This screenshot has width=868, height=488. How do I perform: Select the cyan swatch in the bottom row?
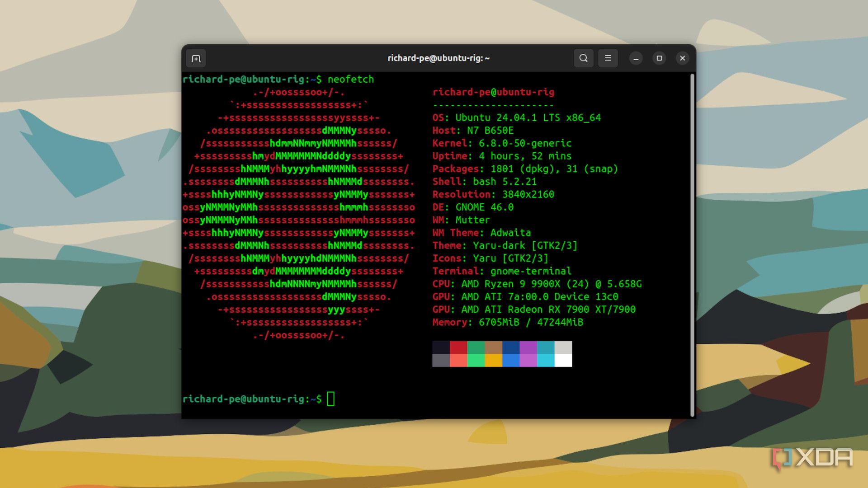pyautogui.click(x=546, y=361)
